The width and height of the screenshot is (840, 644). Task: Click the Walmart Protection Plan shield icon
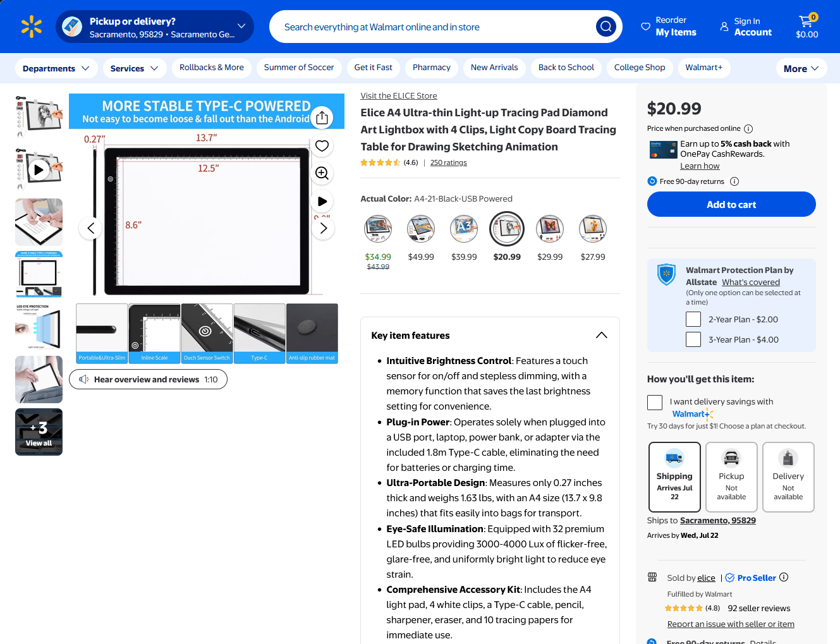click(666, 274)
